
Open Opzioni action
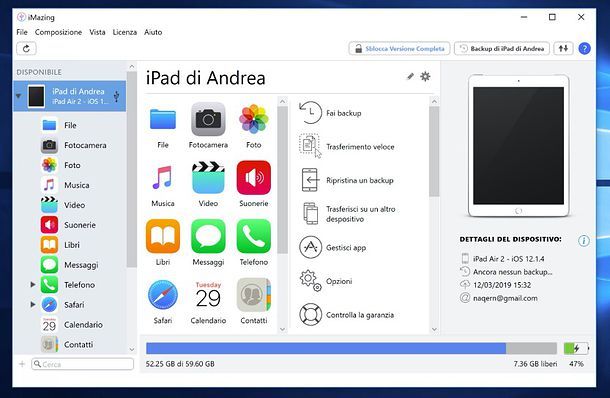[x=326, y=281]
